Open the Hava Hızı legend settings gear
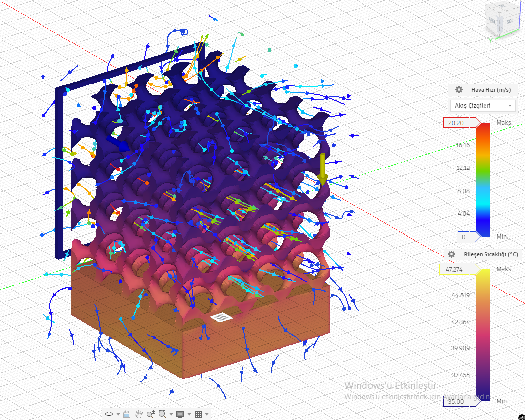The width and height of the screenshot is (525, 420). coord(459,90)
